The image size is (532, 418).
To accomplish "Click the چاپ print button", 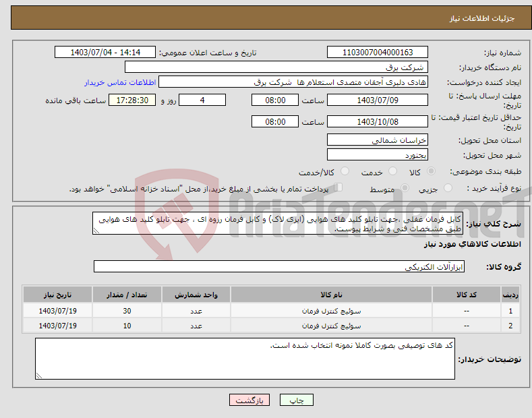I will pyautogui.click(x=297, y=400).
